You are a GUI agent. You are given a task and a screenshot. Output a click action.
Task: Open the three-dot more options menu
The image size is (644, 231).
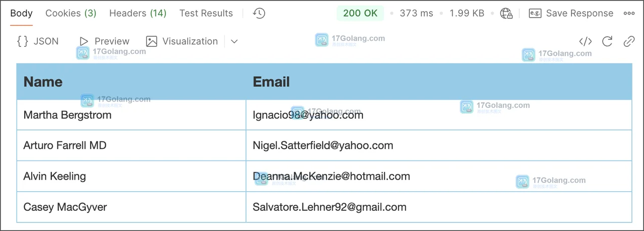629,14
